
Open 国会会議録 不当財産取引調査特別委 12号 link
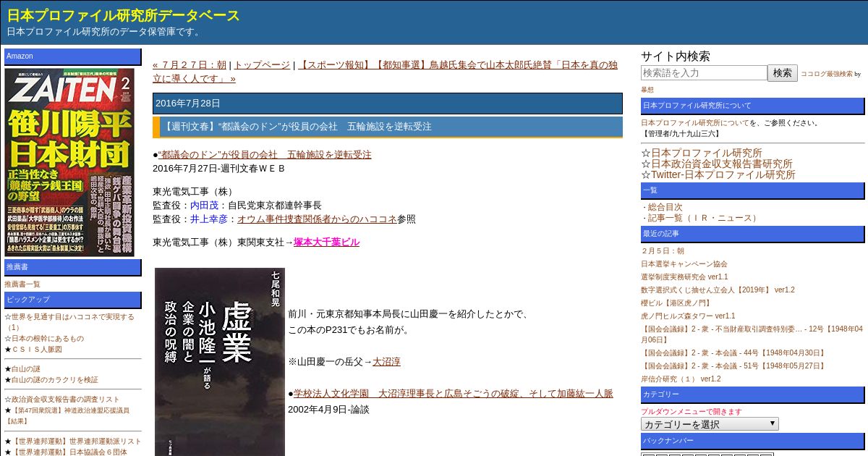click(752, 334)
